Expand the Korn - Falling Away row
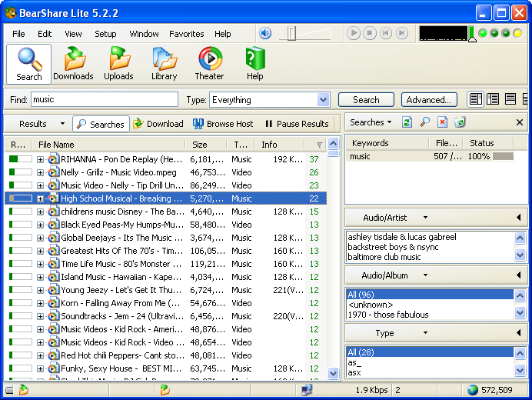 pos(40,303)
